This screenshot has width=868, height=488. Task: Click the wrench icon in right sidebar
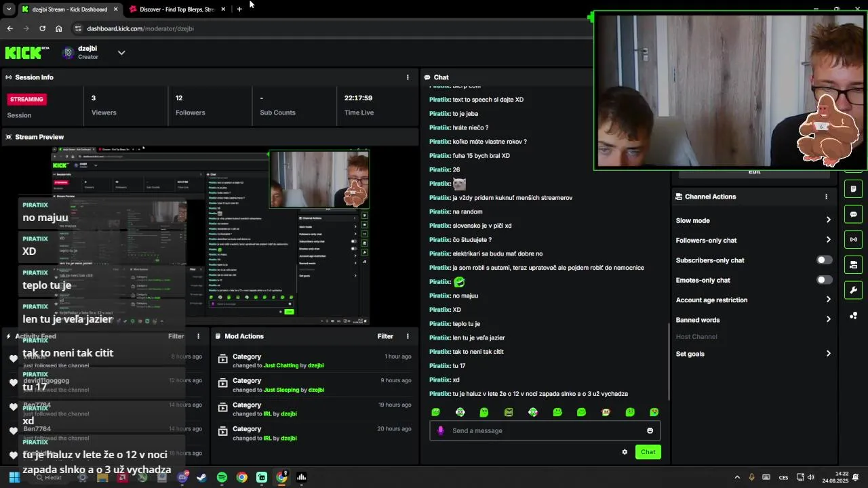[x=853, y=290]
